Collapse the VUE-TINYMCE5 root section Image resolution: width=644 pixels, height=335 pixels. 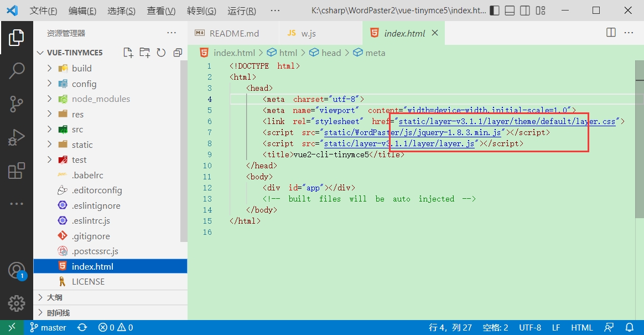click(x=75, y=53)
